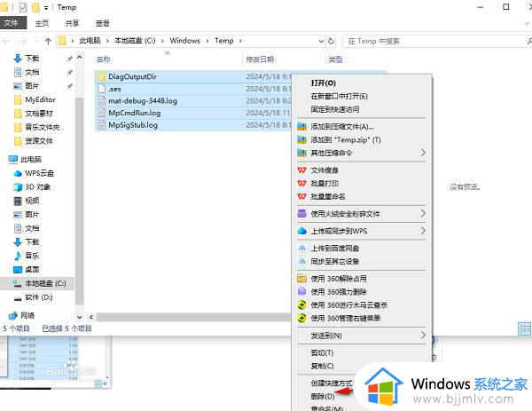Viewport: 532px width, 411px height.
Task: Open WPS云盘 in navigation pane
Action: [39, 173]
